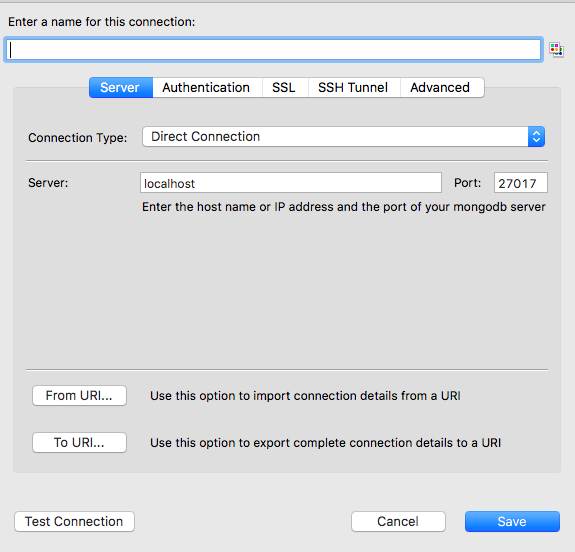Cancel the connection dialog
The height and width of the screenshot is (552, 575).
point(398,521)
